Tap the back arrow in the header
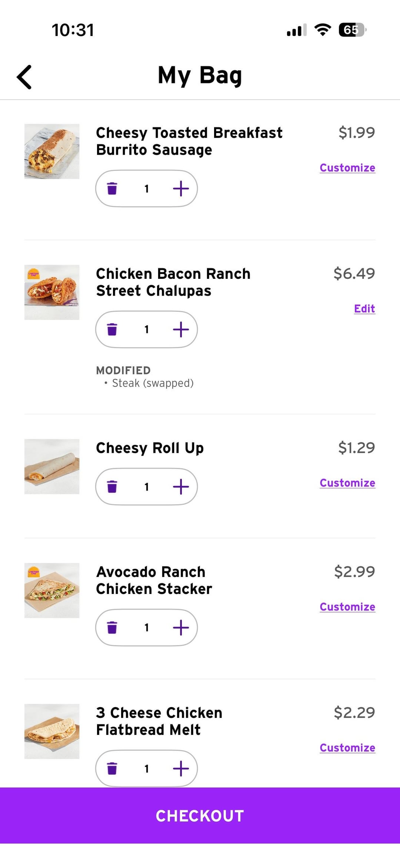 (x=24, y=77)
